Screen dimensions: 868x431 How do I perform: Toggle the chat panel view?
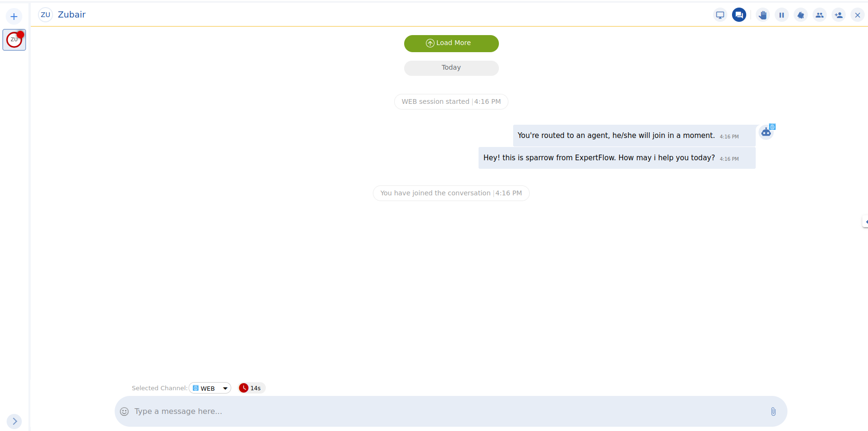pyautogui.click(x=739, y=15)
